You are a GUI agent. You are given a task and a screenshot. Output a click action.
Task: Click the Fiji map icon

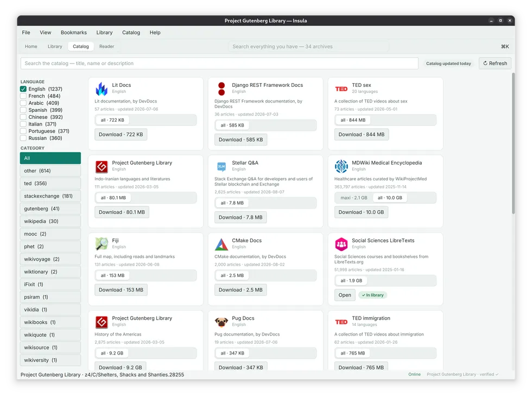[102, 244]
